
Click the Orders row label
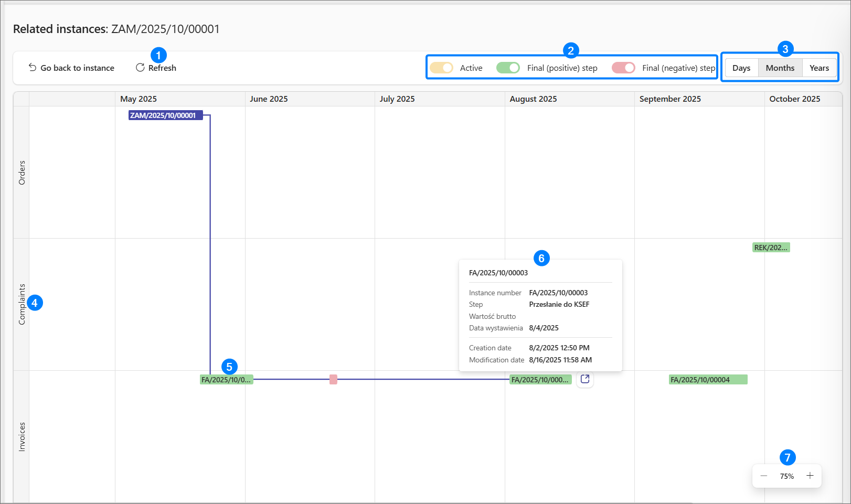pos(22,173)
